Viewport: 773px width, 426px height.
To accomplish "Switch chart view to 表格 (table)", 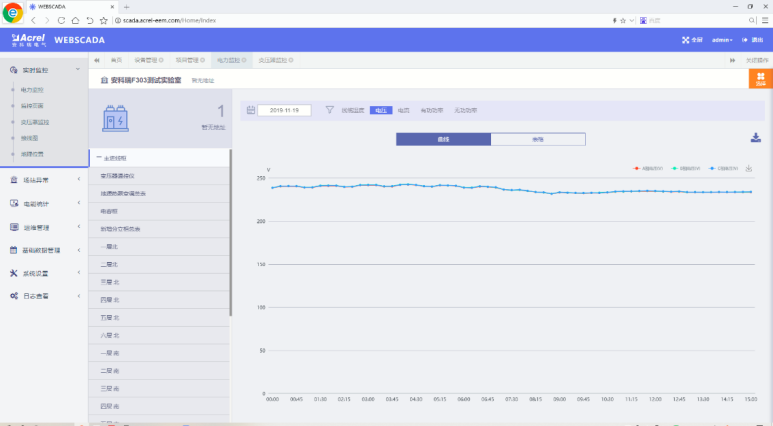I will click(538, 139).
